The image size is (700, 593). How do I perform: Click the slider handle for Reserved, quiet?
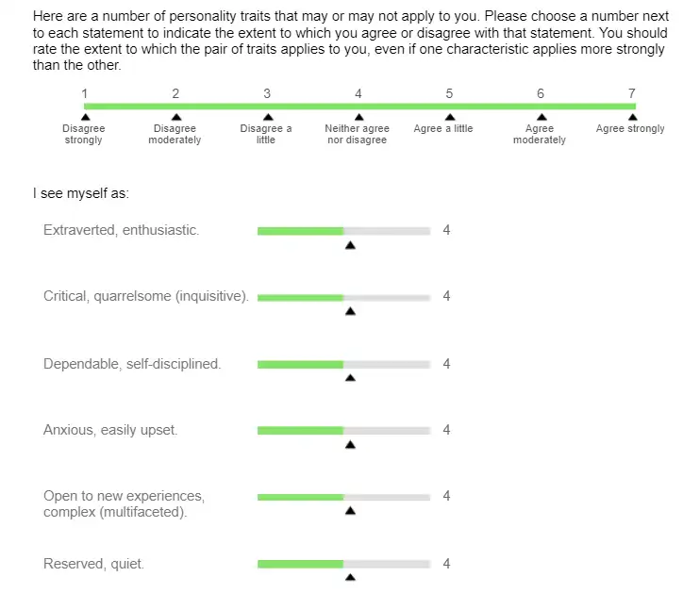click(350, 577)
